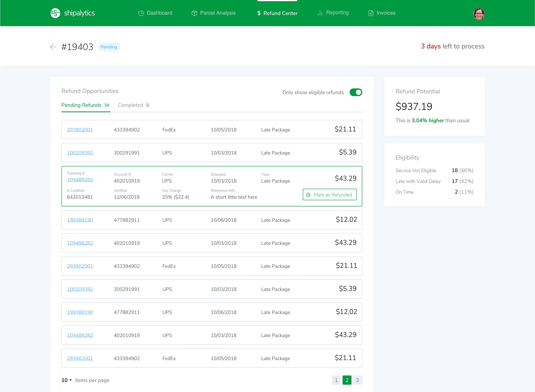
Task: Click the Mark as Refunded button
Action: click(330, 195)
